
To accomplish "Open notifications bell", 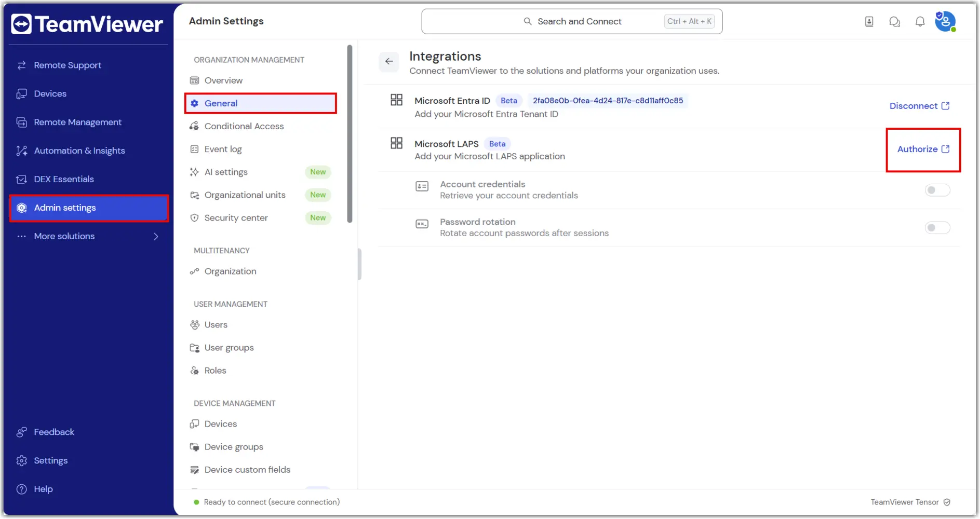I will pos(920,21).
